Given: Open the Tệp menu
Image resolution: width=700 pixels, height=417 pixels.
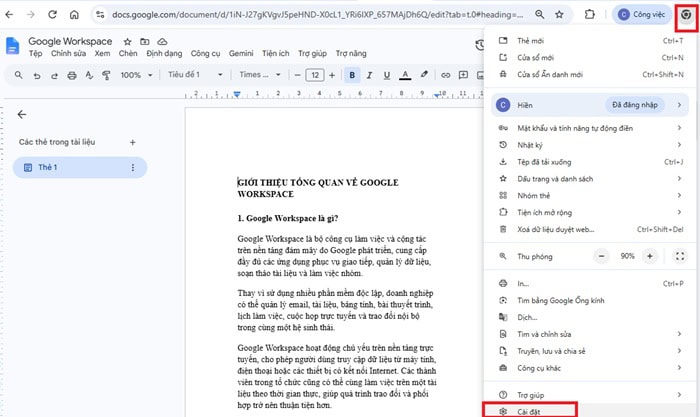Looking at the screenshot, I should coord(36,54).
